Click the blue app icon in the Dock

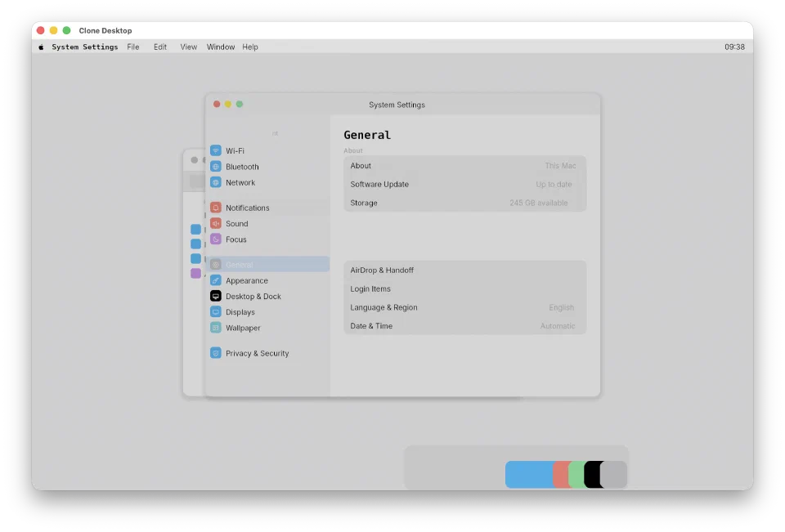pos(529,475)
